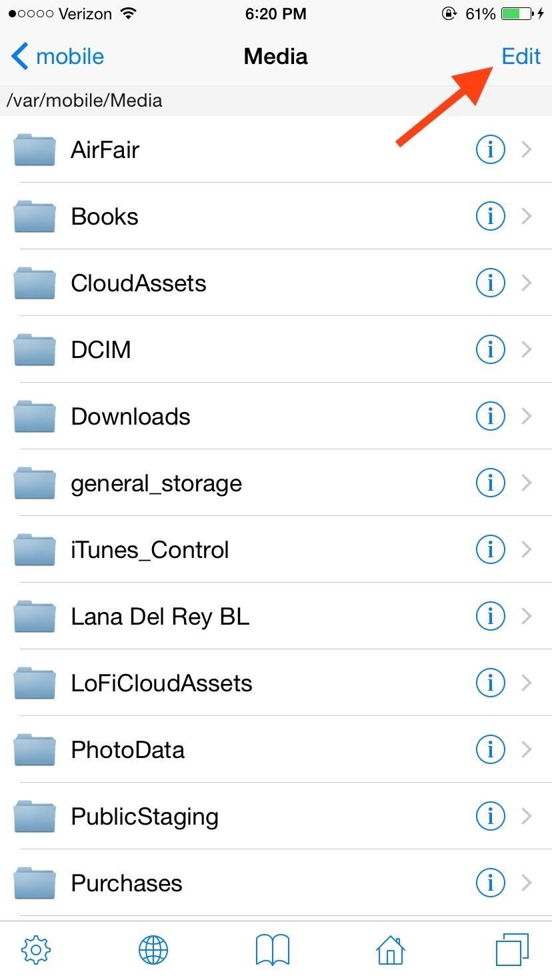Open the LoFiCloudAssets folder
This screenshot has height=980, width=552.
[161, 683]
